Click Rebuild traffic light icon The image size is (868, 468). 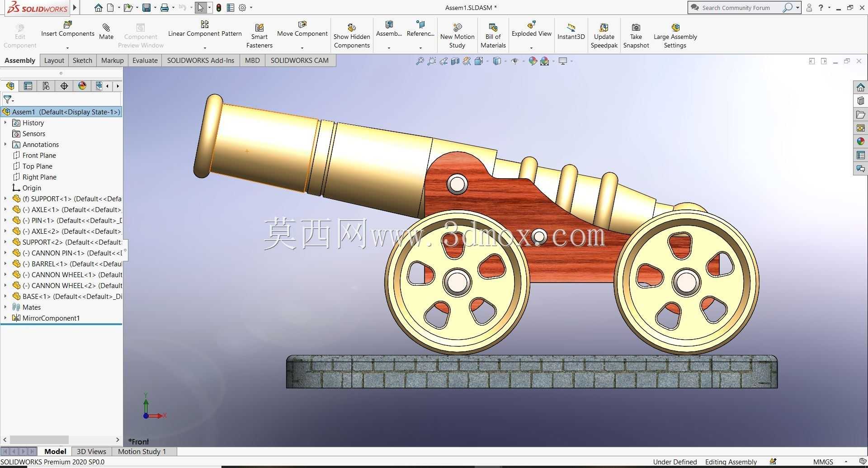[x=219, y=8]
